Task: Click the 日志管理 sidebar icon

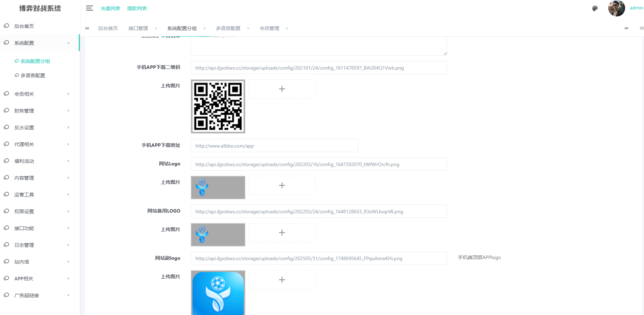Action: [6, 245]
